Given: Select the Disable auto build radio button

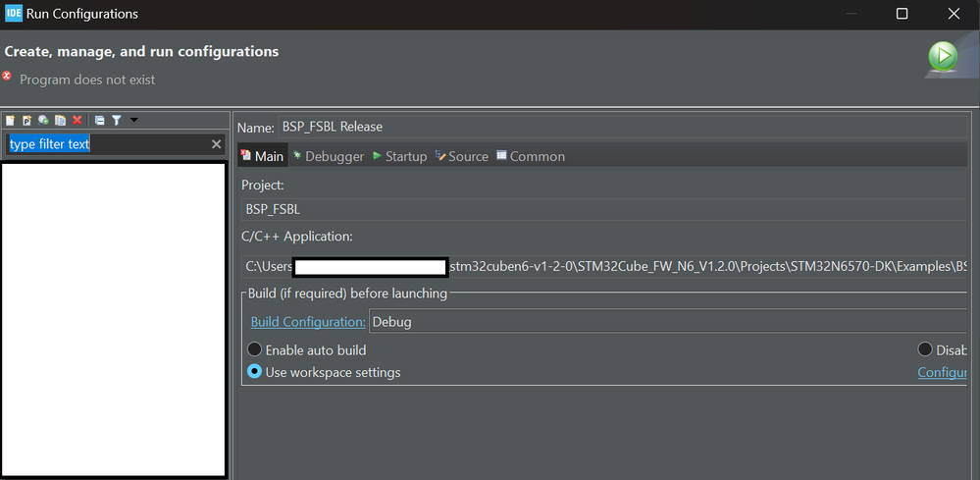Looking at the screenshot, I should click(x=925, y=349).
